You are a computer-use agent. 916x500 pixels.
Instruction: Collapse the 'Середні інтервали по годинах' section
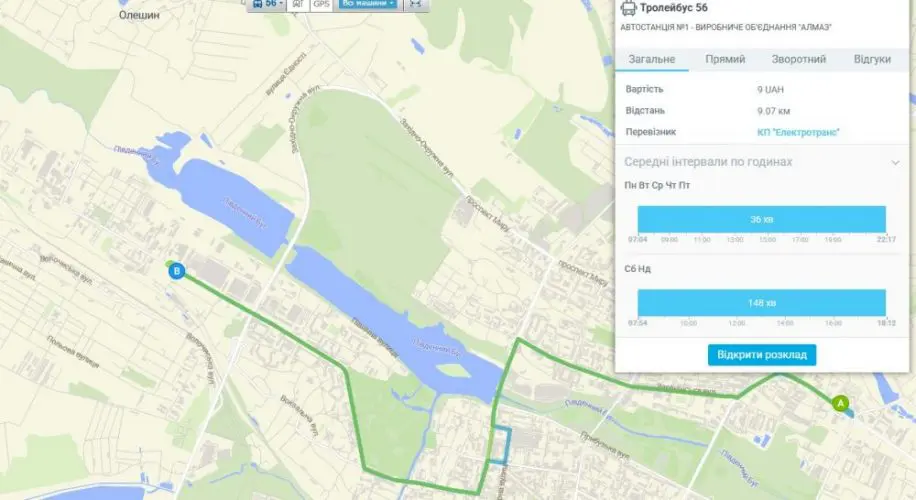click(894, 162)
